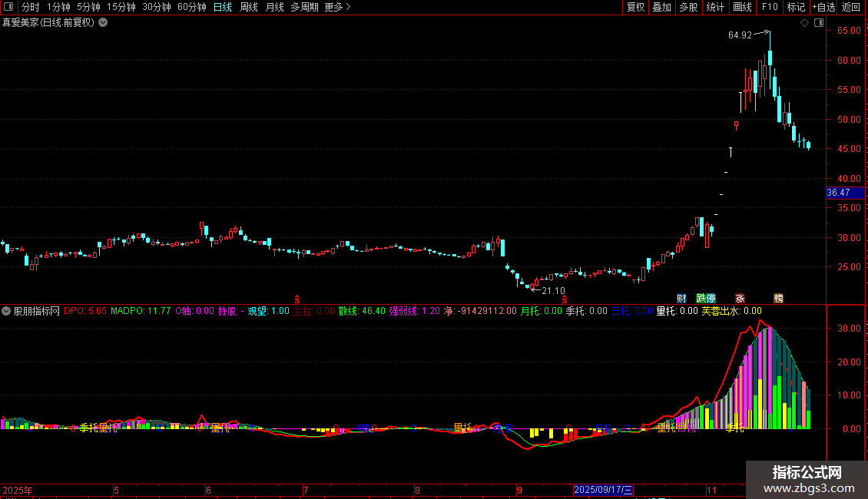This screenshot has width=868, height=499.
Task: Activate the 画线 drawing tool
Action: coord(742,7)
